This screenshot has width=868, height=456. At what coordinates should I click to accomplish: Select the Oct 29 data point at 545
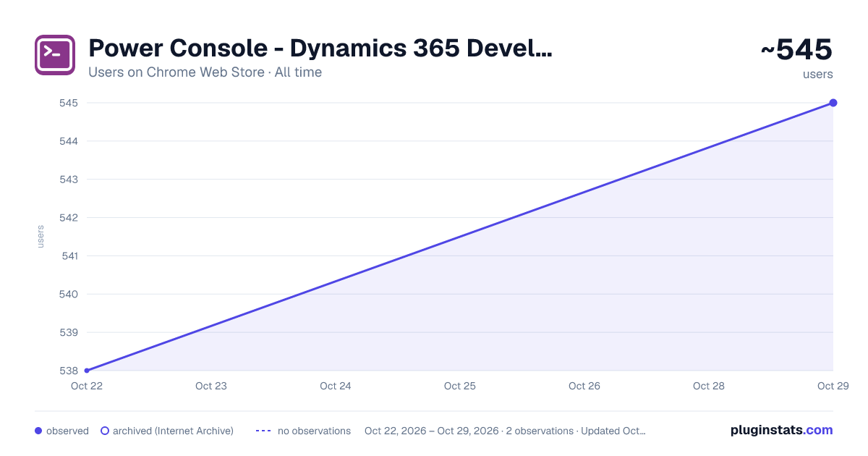pos(833,103)
